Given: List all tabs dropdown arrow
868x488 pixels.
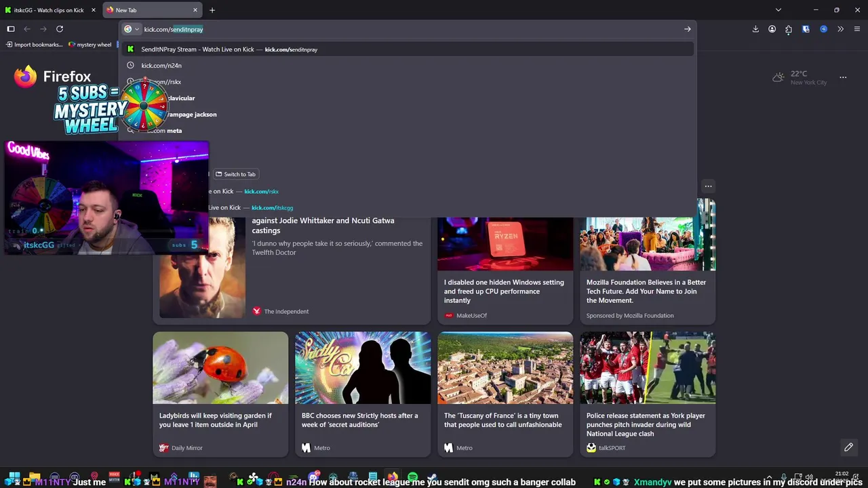Looking at the screenshot, I should (x=778, y=10).
